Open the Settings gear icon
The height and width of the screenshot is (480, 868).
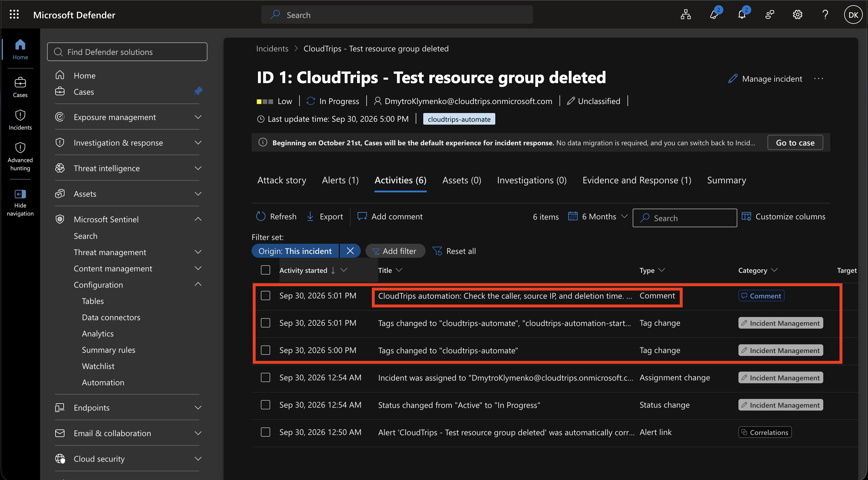tap(798, 15)
